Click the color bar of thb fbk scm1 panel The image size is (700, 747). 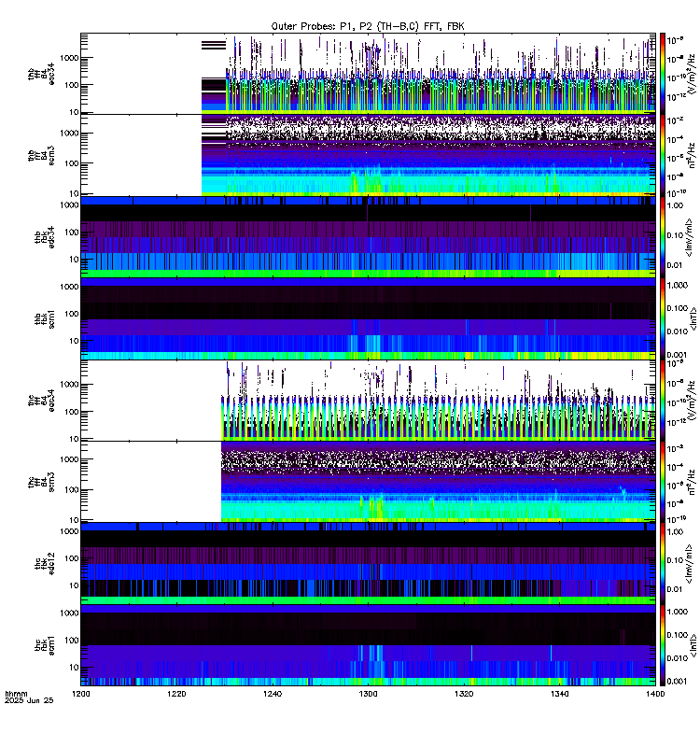[x=662, y=318]
